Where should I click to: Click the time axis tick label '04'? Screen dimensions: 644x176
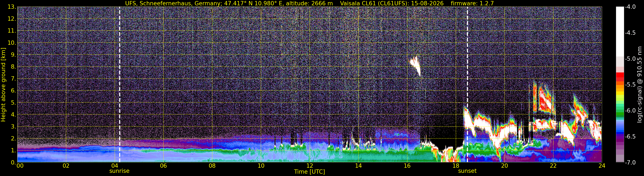coord(114,166)
